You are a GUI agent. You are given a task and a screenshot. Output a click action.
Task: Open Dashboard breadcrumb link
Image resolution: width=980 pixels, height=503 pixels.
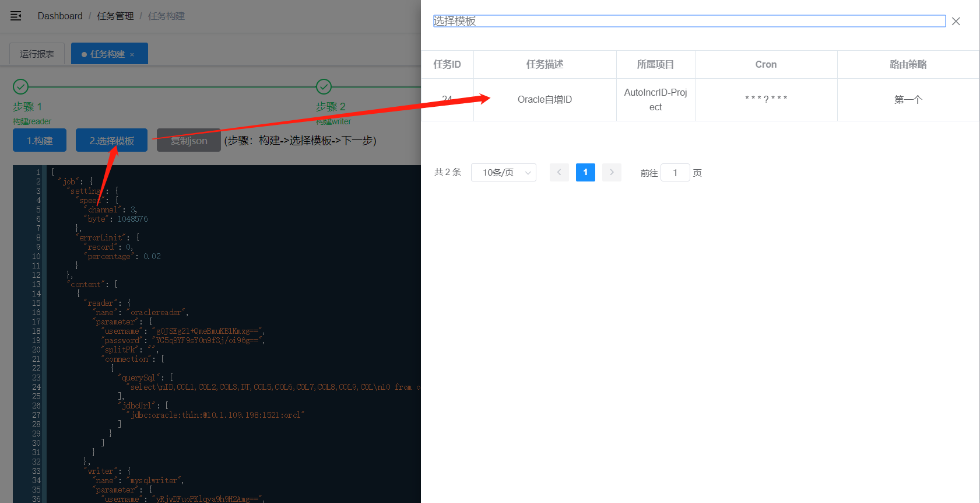(x=60, y=16)
